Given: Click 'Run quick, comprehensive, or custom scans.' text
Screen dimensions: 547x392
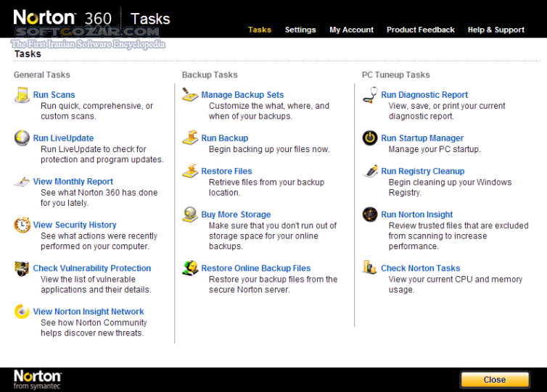Looking at the screenshot, I should point(97,111).
